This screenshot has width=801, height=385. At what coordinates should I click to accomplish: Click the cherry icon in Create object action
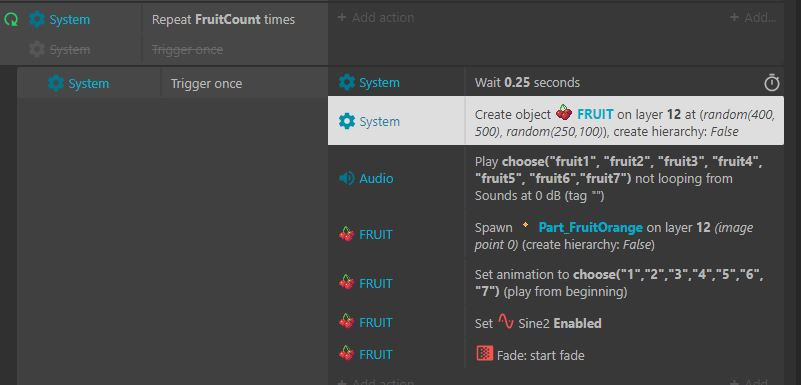[564, 113]
